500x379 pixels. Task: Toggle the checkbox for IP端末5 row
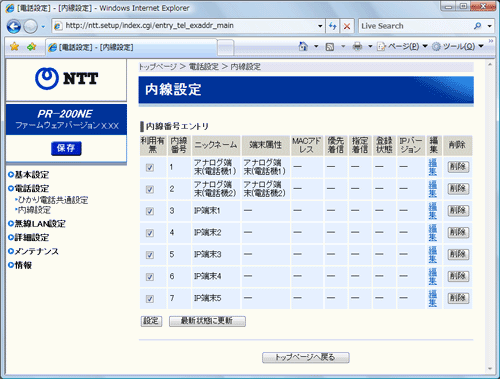[x=150, y=299]
